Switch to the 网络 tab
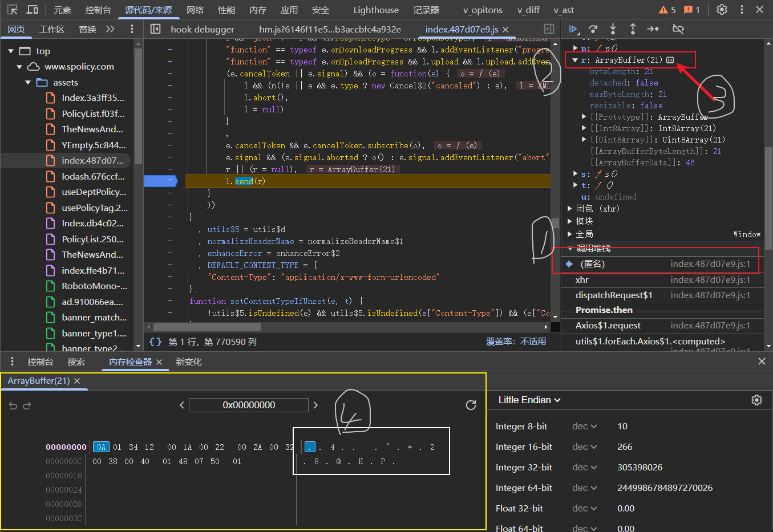 click(x=195, y=10)
